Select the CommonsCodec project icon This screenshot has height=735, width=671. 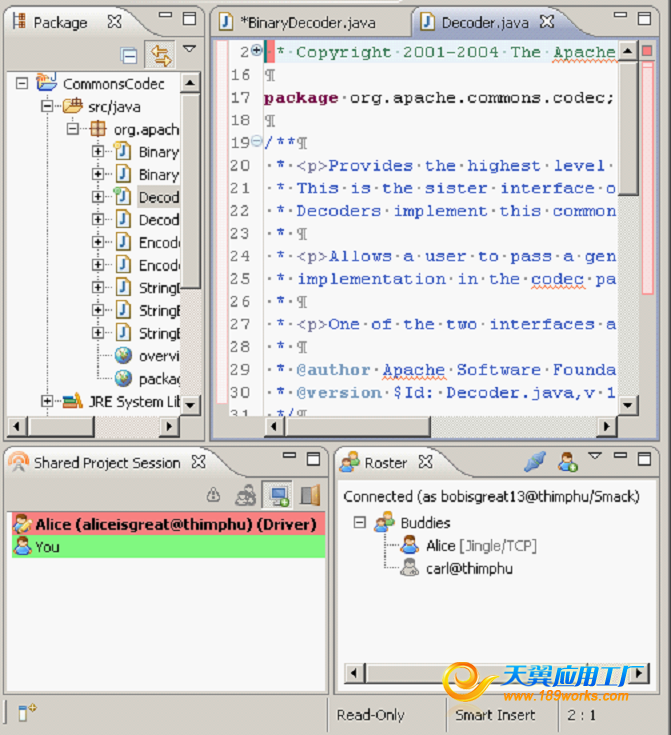point(46,82)
